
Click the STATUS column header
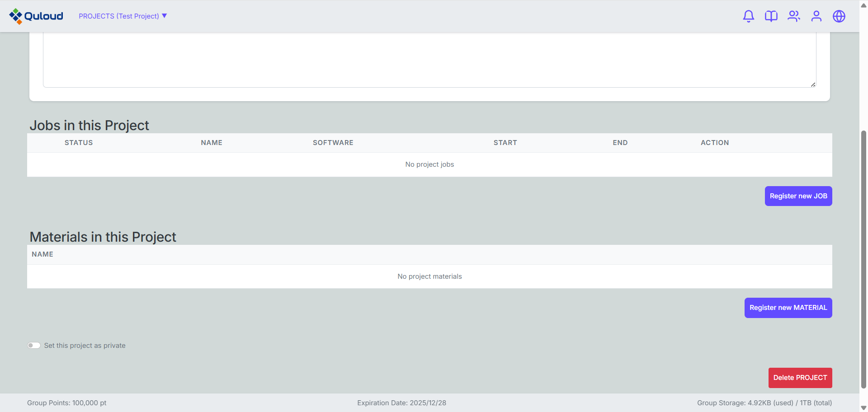click(79, 143)
